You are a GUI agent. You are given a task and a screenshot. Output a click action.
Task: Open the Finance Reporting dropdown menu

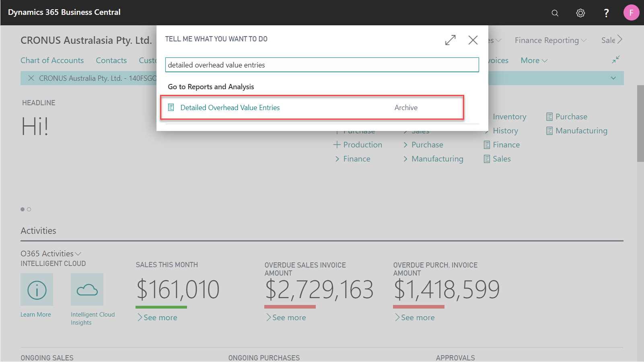click(x=551, y=40)
